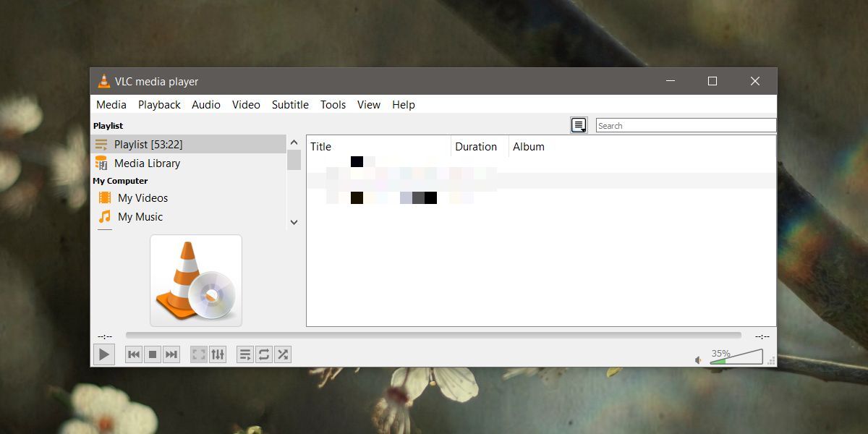Open the extended settings equalizer icon

pyautogui.click(x=218, y=354)
